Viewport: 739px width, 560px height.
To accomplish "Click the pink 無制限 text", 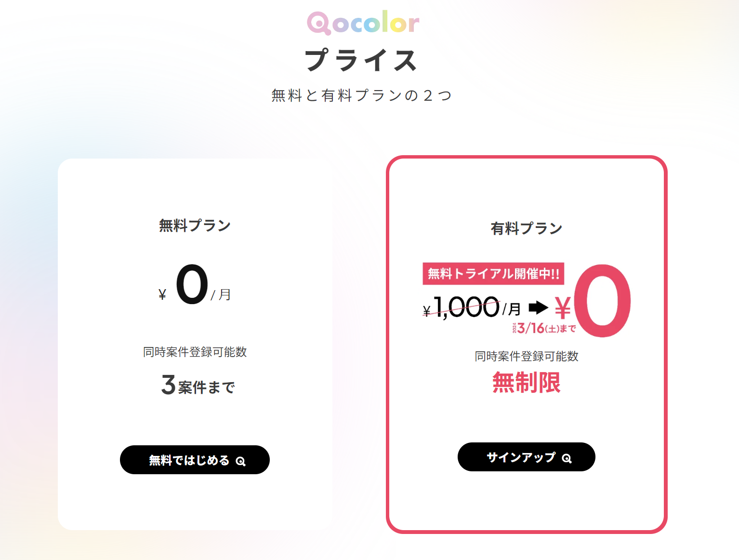I will (x=526, y=383).
